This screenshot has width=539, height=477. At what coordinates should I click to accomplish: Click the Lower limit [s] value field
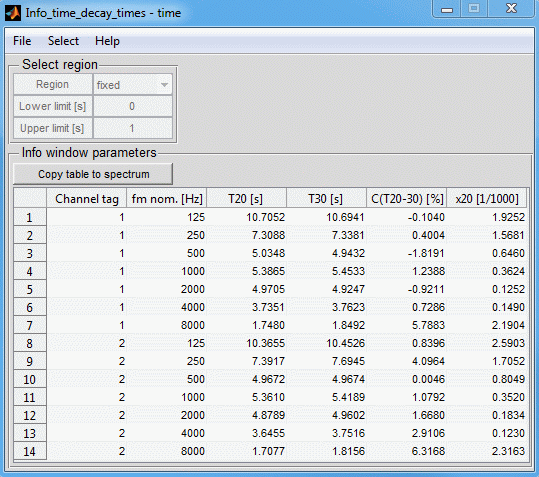pos(132,106)
